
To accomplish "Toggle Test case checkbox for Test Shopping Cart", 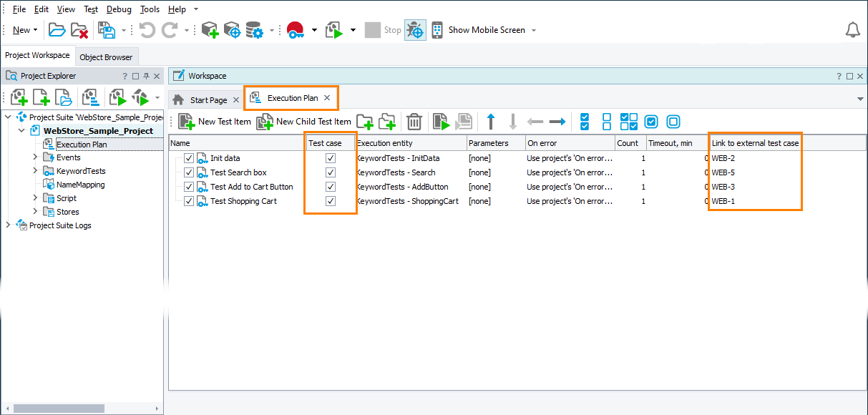I will 330,201.
